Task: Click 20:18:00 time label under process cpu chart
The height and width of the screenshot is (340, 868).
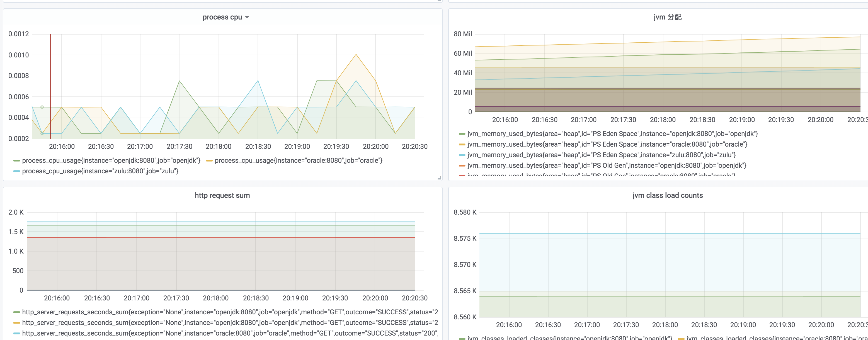Action: tap(218, 147)
